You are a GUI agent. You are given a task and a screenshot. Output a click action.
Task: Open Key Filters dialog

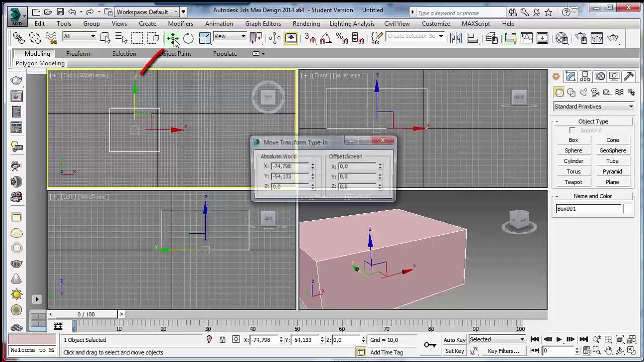pyautogui.click(x=503, y=351)
